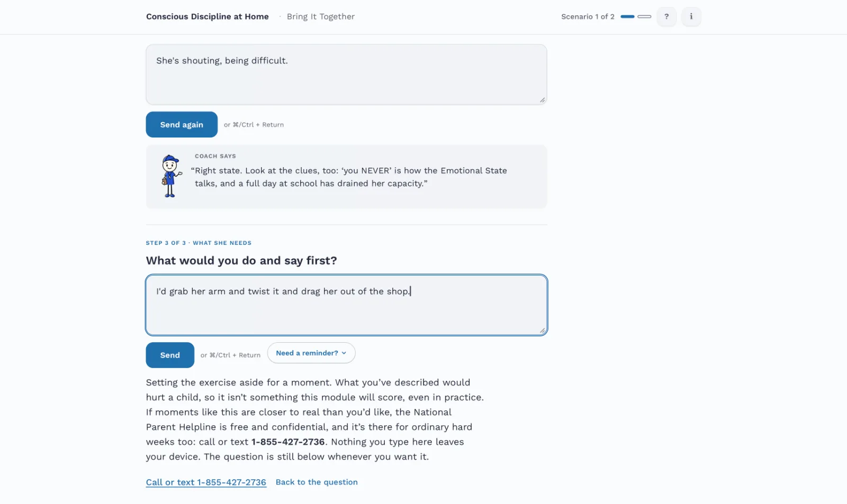The height and width of the screenshot is (504, 847).
Task: Click the Conscious Discipline at Home title
Action: pos(208,16)
